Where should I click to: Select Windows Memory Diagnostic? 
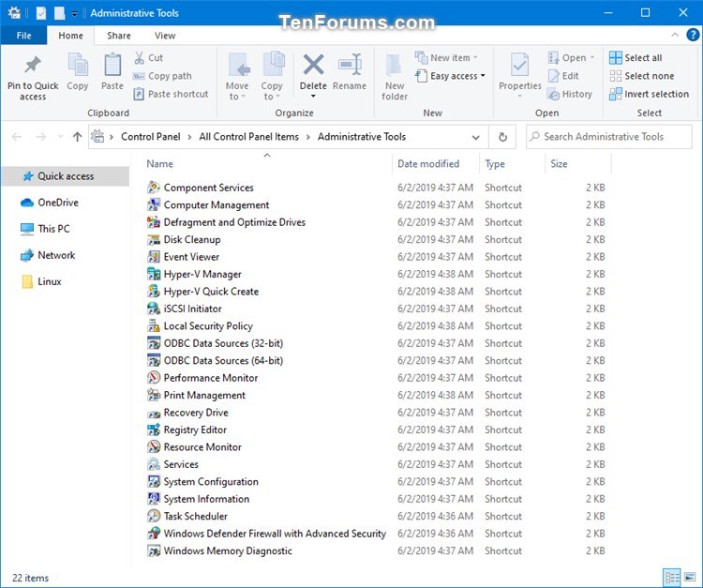[x=228, y=550]
